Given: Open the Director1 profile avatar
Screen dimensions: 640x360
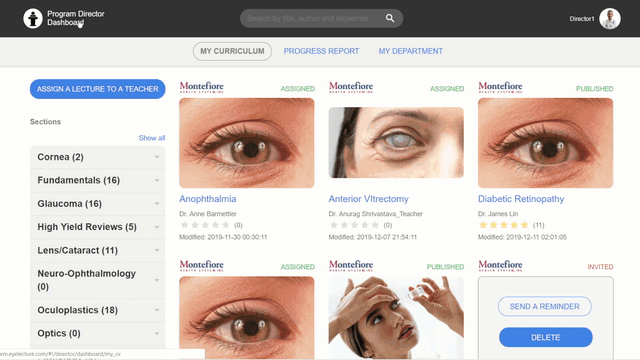Looking at the screenshot, I should [x=610, y=18].
